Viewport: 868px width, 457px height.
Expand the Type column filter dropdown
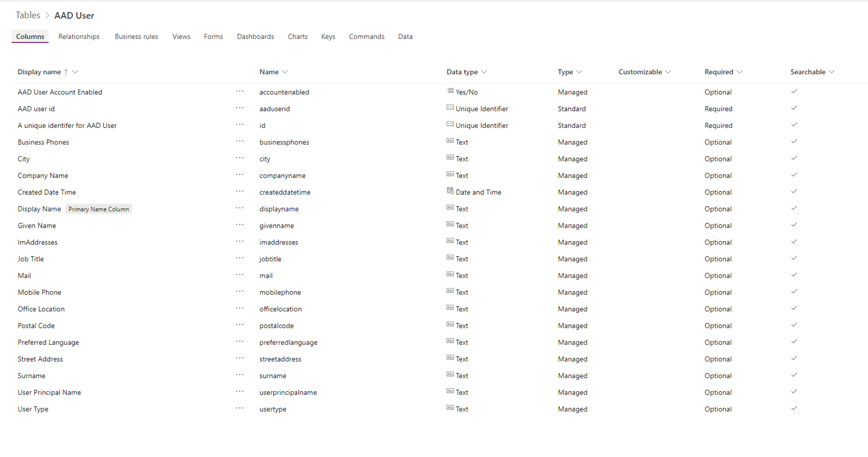coord(579,72)
